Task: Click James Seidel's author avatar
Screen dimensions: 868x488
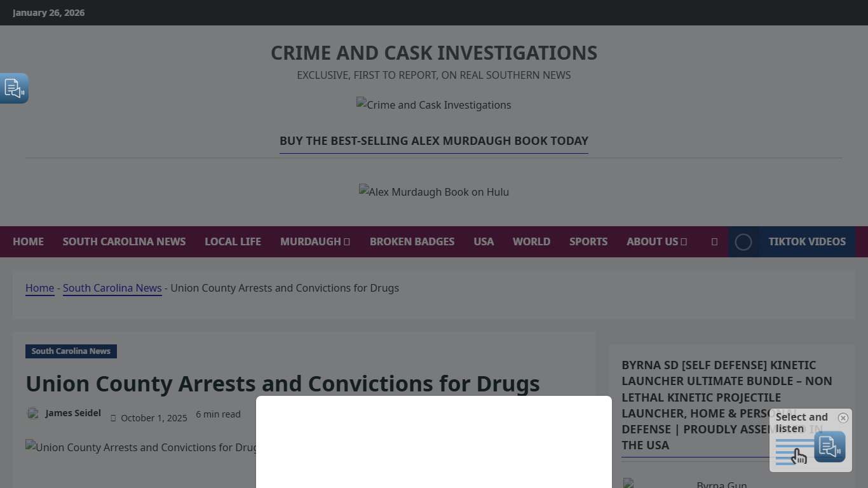Action: click(33, 413)
